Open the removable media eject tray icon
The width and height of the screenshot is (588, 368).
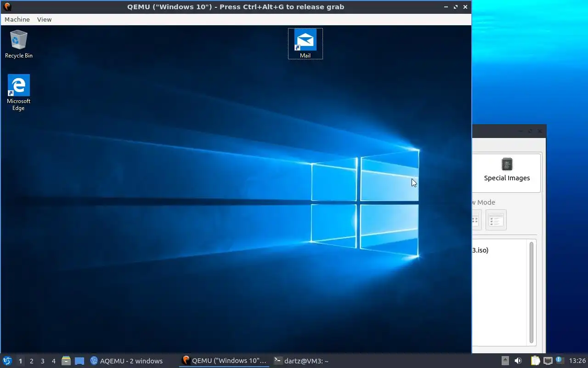(505, 361)
